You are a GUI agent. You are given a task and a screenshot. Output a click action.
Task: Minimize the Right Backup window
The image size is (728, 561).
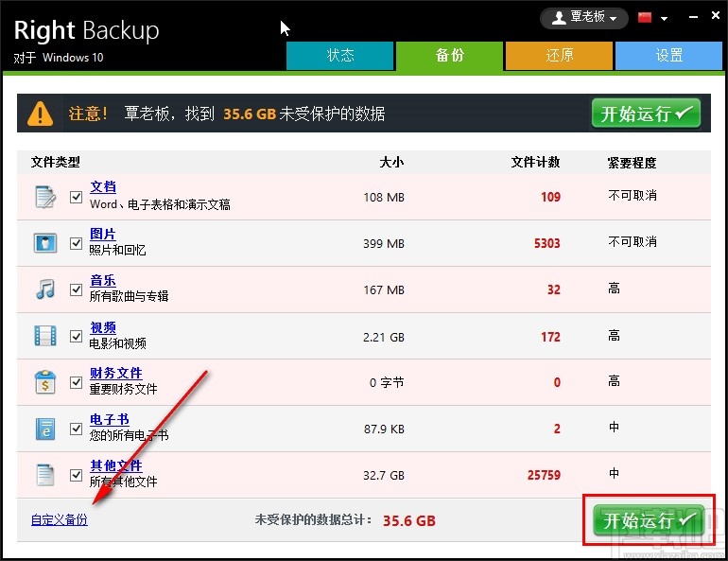[694, 17]
